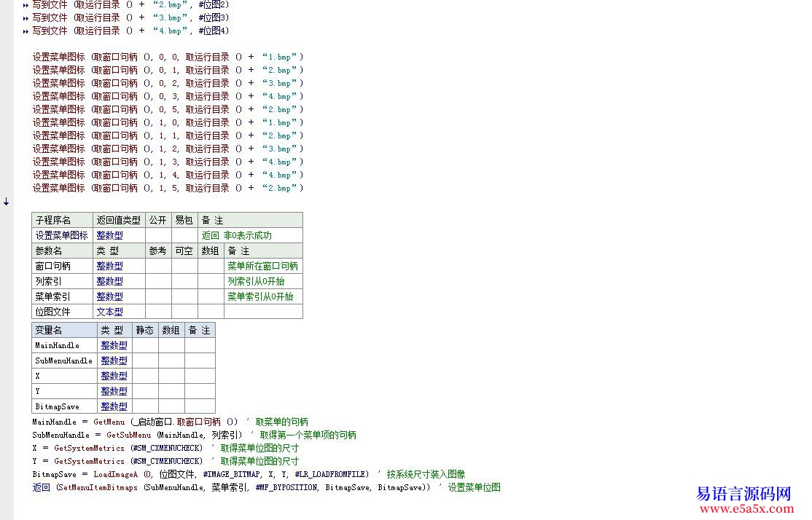Select the 设置菜单图标 subroutine name cell

click(62, 235)
